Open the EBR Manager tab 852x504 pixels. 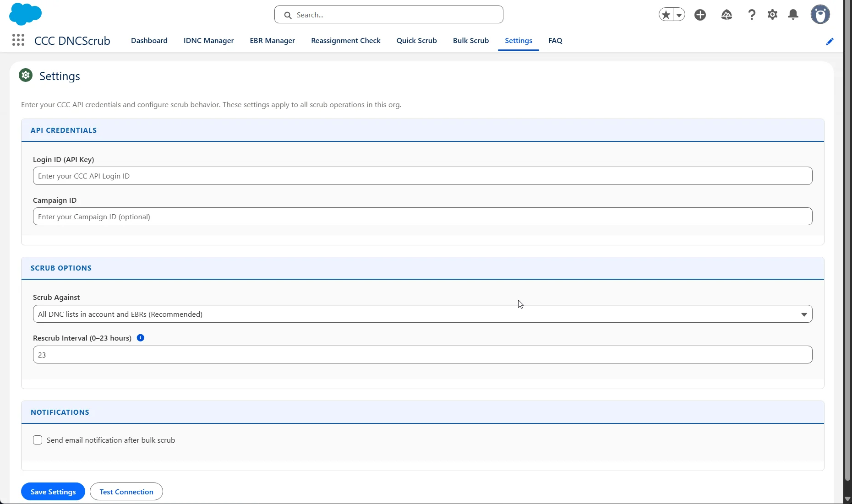[x=272, y=40]
